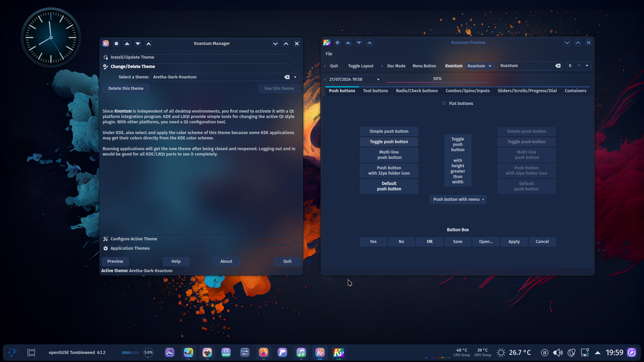Click the taskbar usage bar beside the 5.0% gauge
Image resolution: width=644 pixels, height=362 pixels.
[x=130, y=353]
